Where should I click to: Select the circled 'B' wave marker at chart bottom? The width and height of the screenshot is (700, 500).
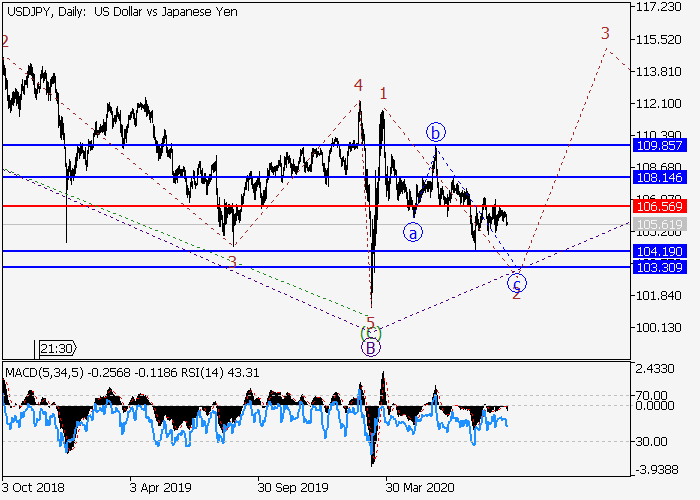coord(371,347)
